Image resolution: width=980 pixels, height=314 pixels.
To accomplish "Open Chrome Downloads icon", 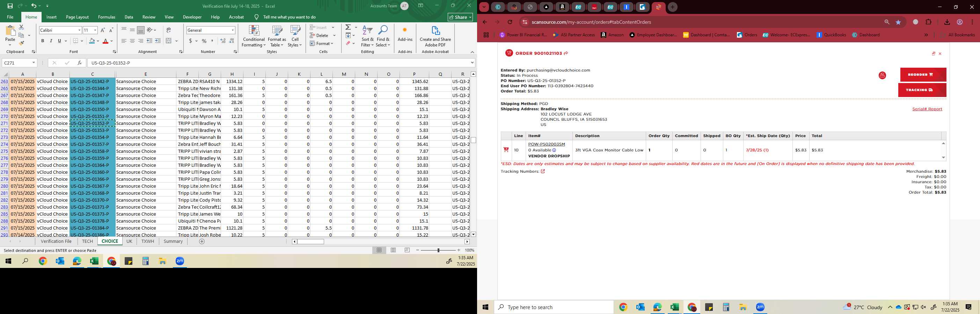I will point(947,22).
